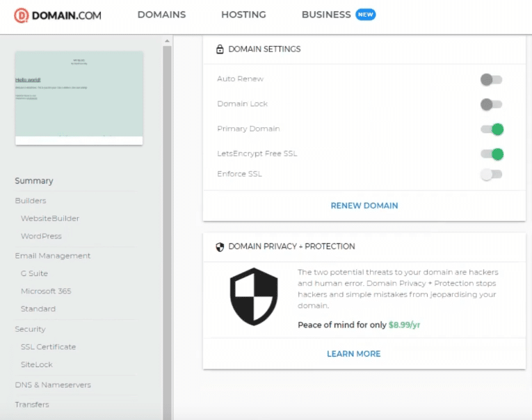Click the $8.99/yr price text
Image resolution: width=532 pixels, height=420 pixels.
[x=404, y=325]
